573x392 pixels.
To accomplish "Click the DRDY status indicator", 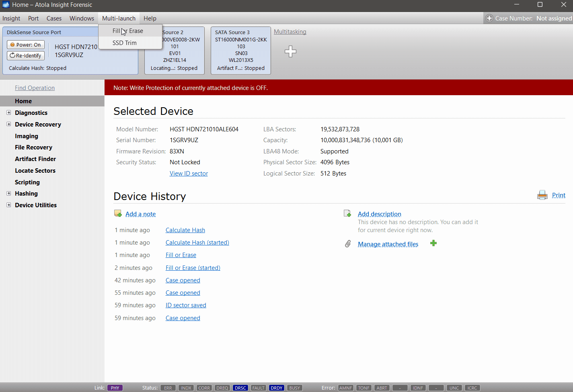I will 277,388.
